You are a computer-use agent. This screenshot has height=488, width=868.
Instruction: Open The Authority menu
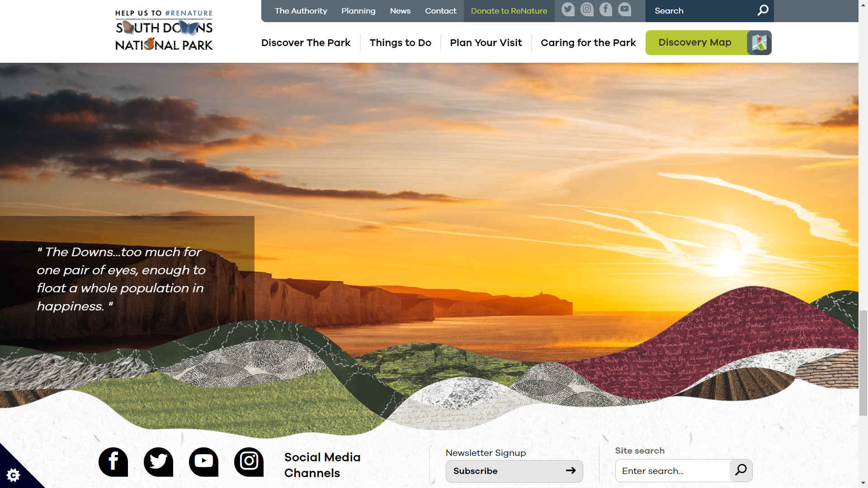301,11
